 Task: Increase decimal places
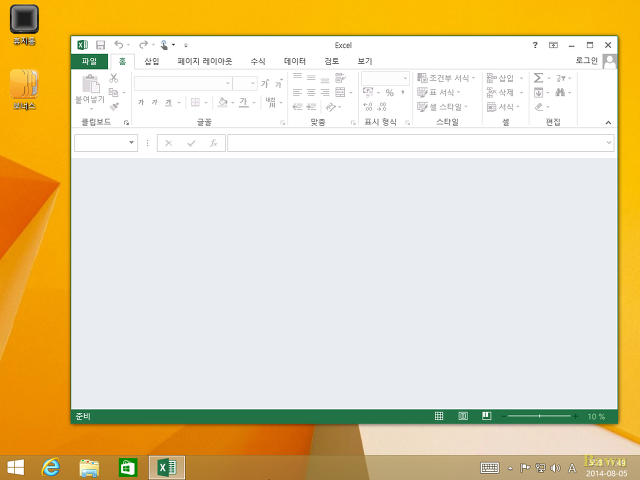[368, 107]
